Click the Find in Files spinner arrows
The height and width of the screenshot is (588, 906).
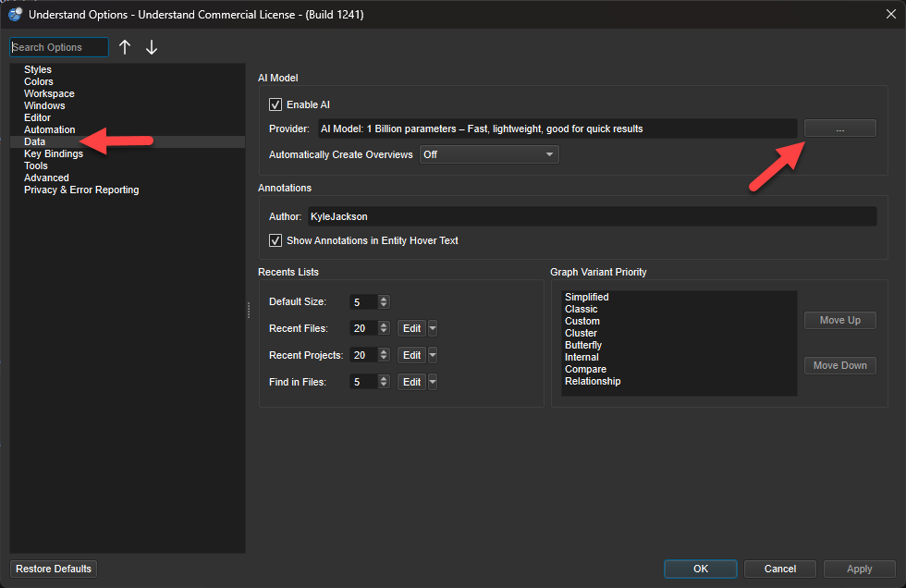[384, 382]
